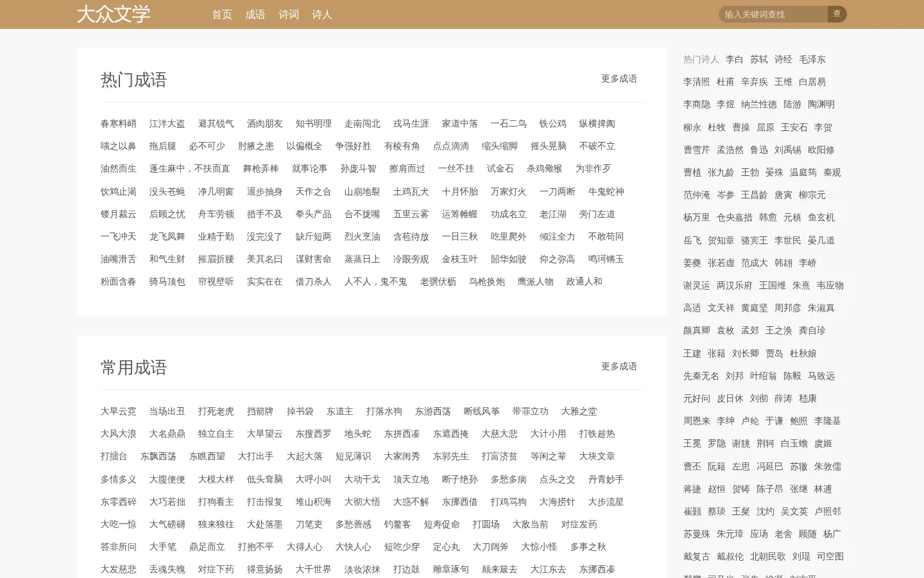Open the 首页 navigation item
The image size is (924, 578).
click(x=222, y=14)
